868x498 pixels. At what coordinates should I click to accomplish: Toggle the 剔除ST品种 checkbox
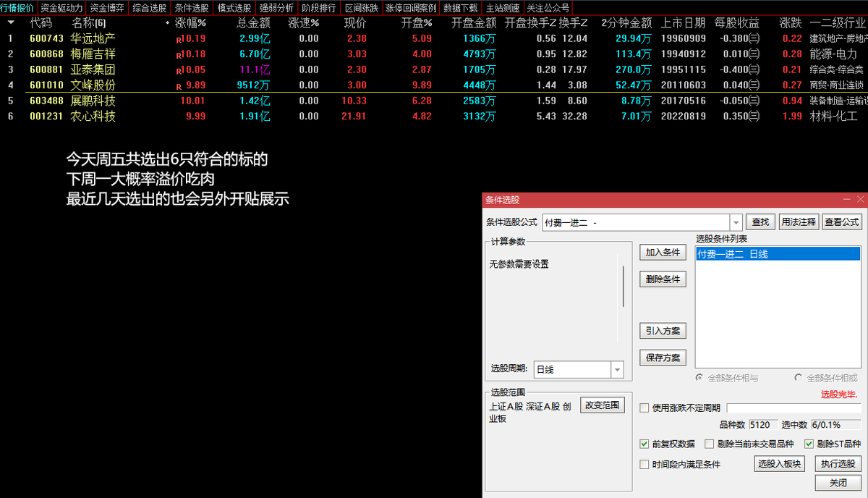(809, 444)
